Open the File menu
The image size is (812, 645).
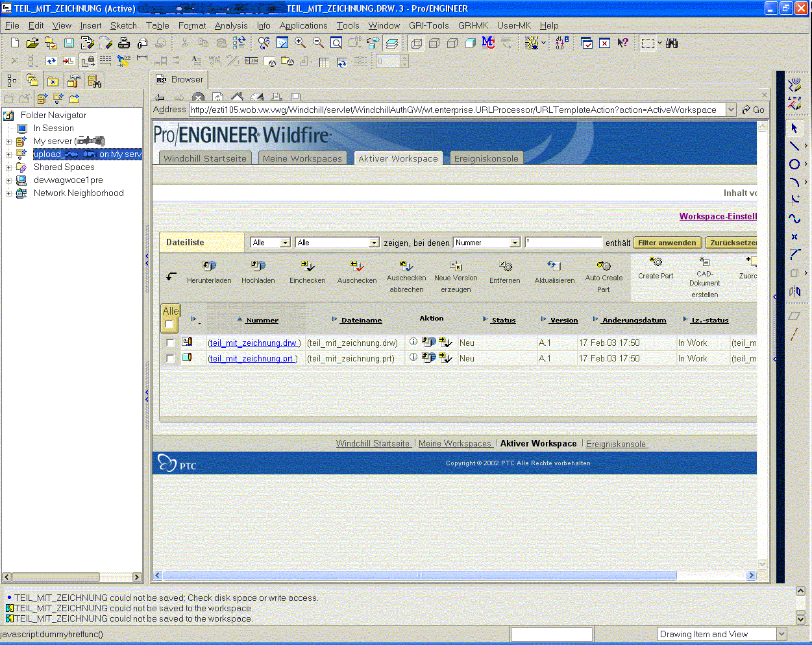[x=12, y=25]
